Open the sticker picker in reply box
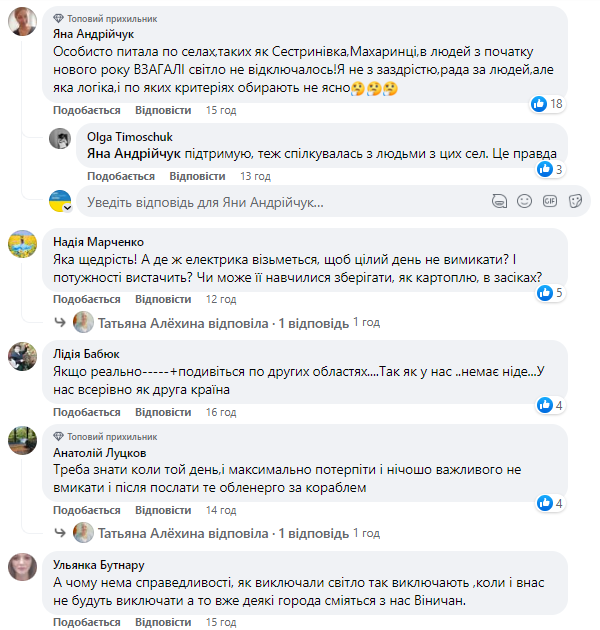Image resolution: width=600 pixels, height=630 pixels. pos(574,201)
